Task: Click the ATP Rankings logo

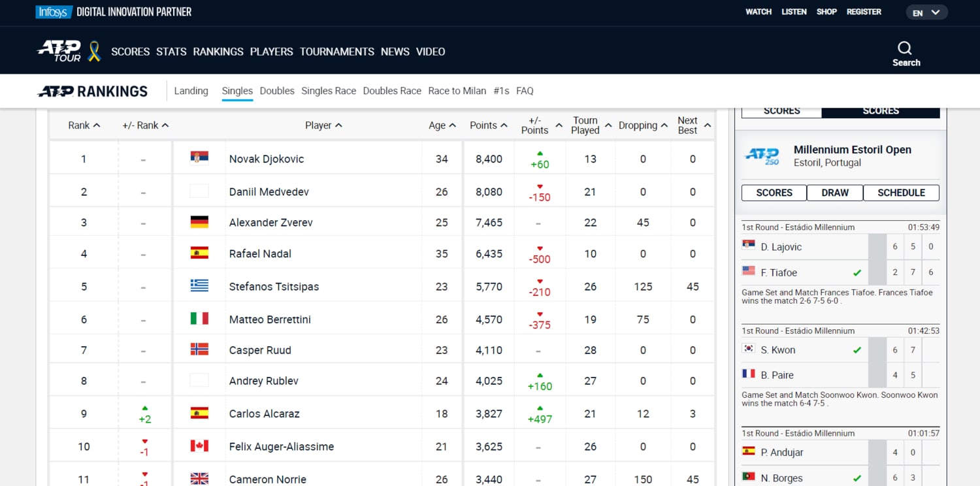Action: point(92,91)
